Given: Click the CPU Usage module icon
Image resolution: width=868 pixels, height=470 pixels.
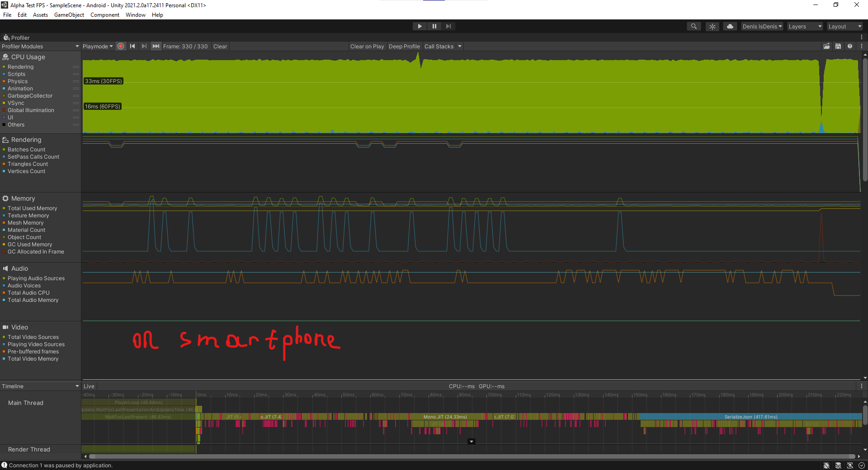Looking at the screenshot, I should click(5, 57).
